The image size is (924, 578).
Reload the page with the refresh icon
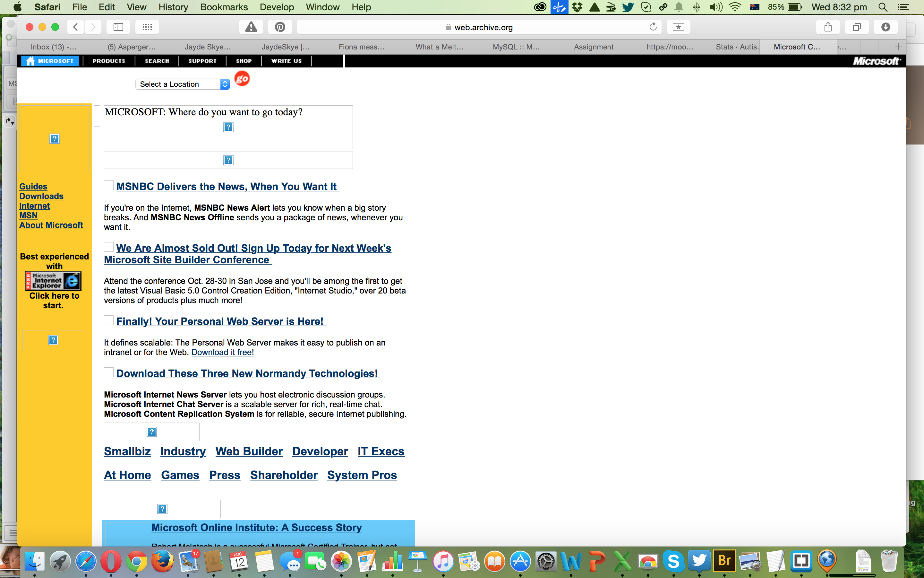pos(653,27)
